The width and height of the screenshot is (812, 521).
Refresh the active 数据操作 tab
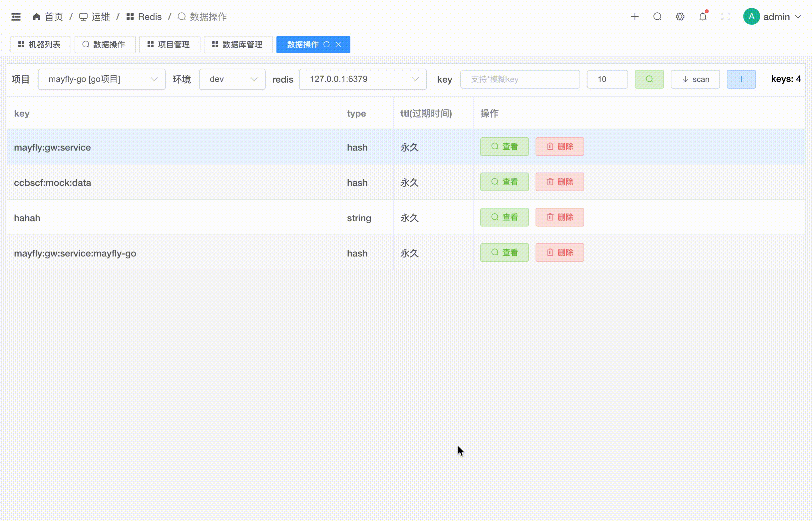tap(326, 44)
